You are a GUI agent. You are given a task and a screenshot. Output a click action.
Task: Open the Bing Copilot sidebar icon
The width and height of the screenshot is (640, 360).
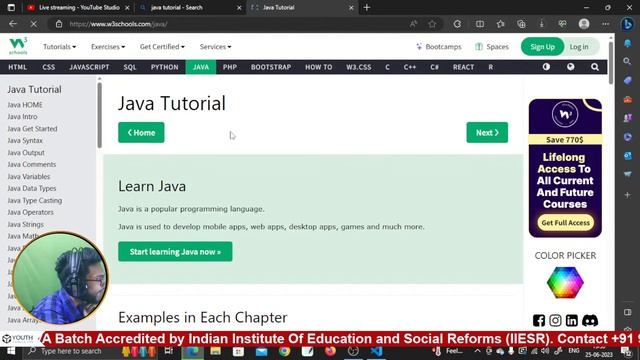(628, 24)
